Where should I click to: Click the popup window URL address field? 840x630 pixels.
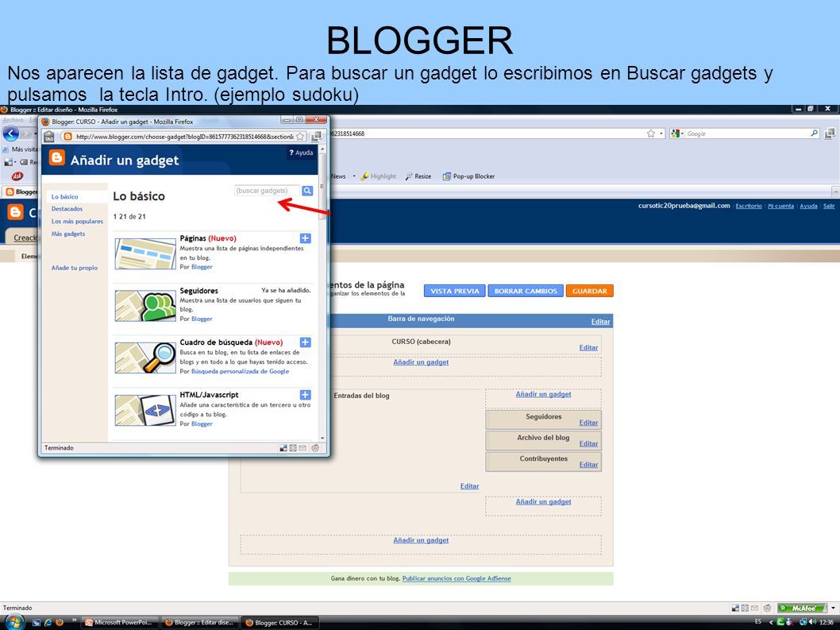click(x=185, y=137)
